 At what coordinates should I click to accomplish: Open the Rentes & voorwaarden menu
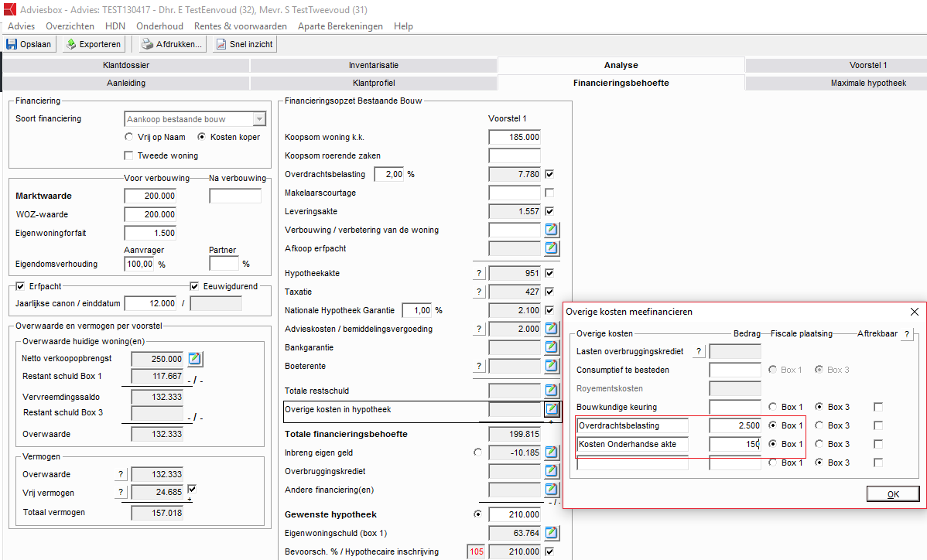coord(240,26)
